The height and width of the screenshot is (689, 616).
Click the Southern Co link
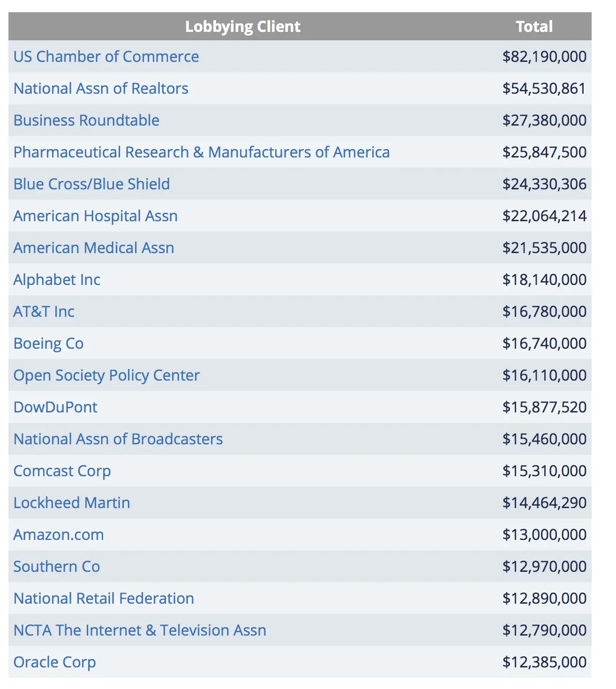56,567
